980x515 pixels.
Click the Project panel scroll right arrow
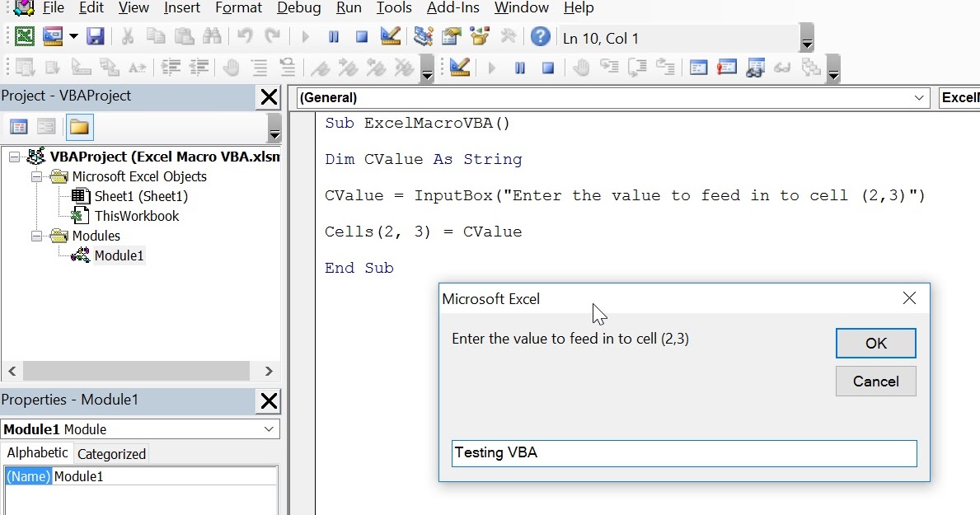(x=269, y=372)
